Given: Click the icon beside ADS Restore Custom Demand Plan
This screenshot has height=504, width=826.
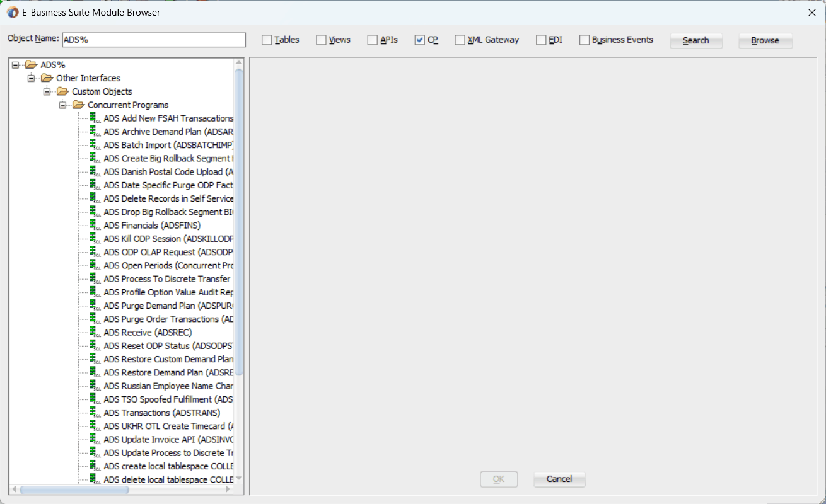Looking at the screenshot, I should [95, 359].
